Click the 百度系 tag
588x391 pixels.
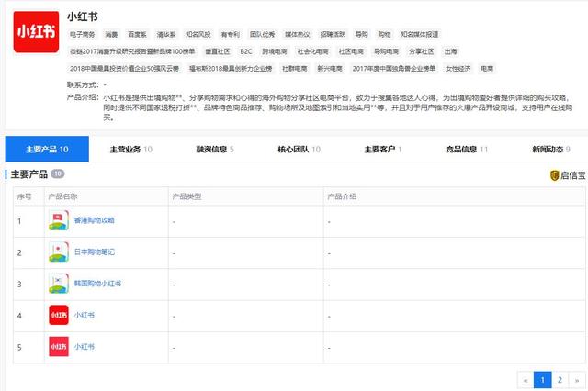[x=137, y=35]
